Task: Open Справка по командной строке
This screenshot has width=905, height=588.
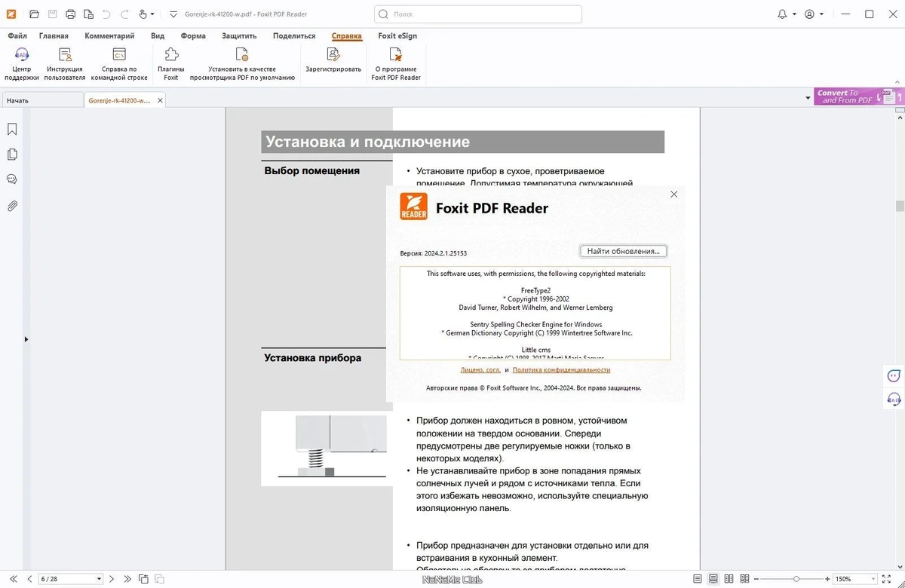Action: coord(119,64)
